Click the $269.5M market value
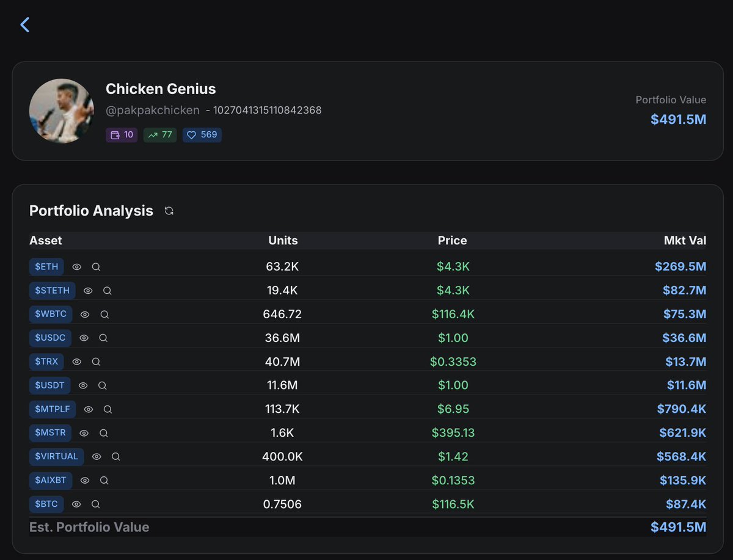Screen dimensions: 733x560 click(680, 267)
